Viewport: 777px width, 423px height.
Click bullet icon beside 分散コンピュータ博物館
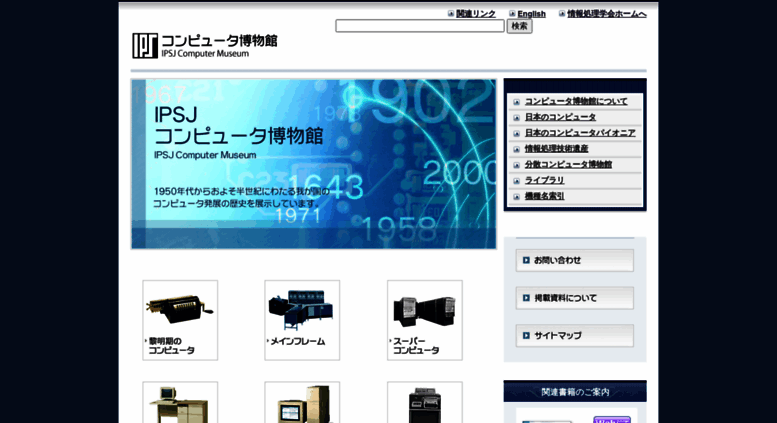(x=516, y=165)
